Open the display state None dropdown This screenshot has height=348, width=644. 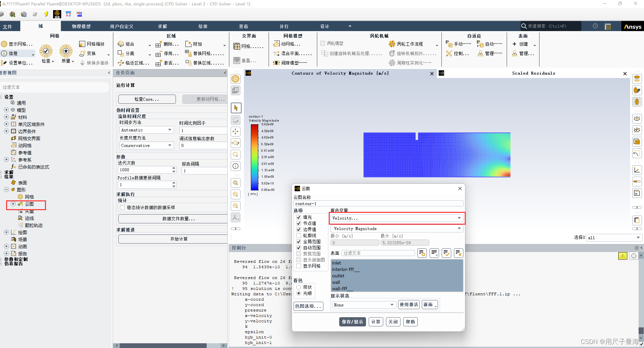click(x=364, y=305)
